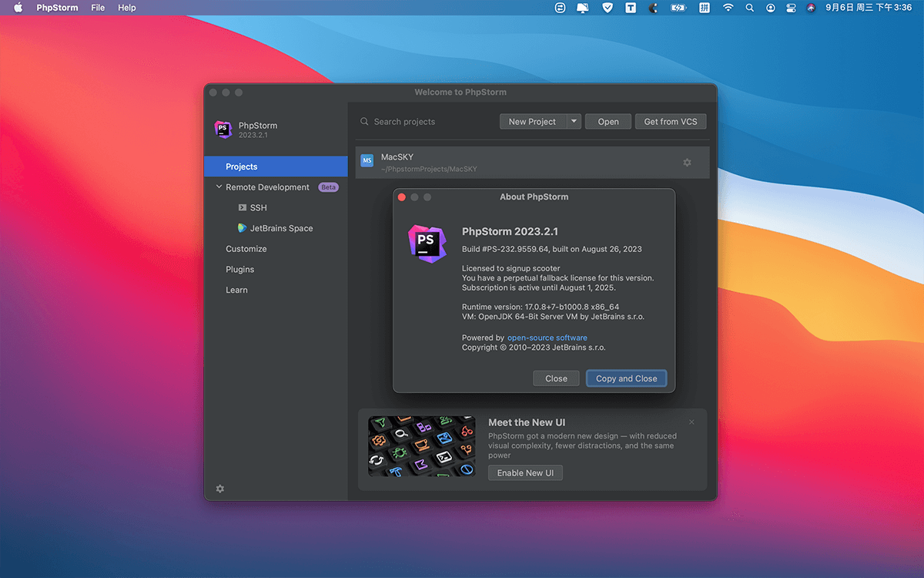Open MacSKY project gear options
924x578 pixels.
(x=687, y=163)
